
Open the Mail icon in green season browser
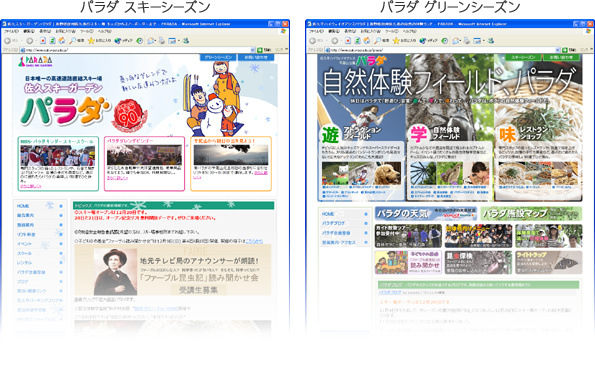[x=456, y=41]
